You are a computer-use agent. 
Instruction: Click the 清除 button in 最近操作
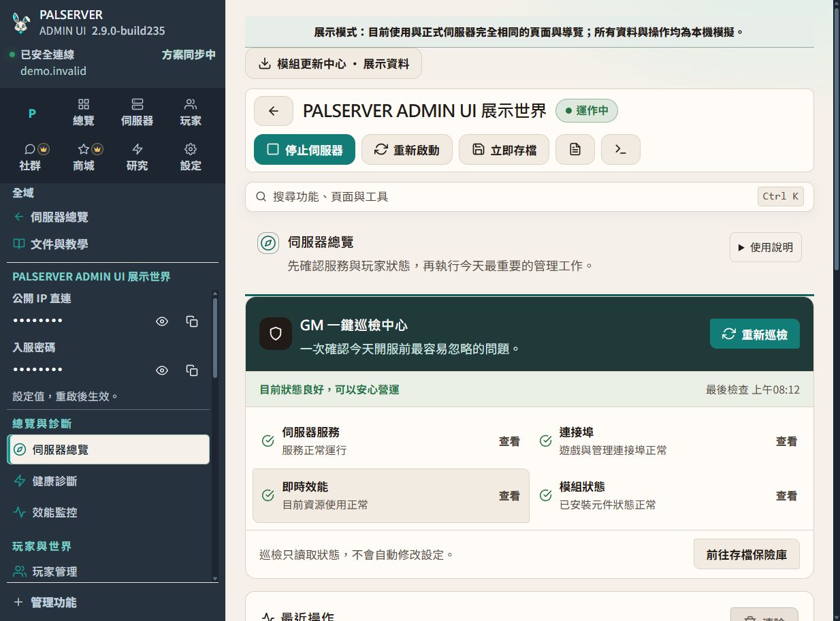(764, 615)
